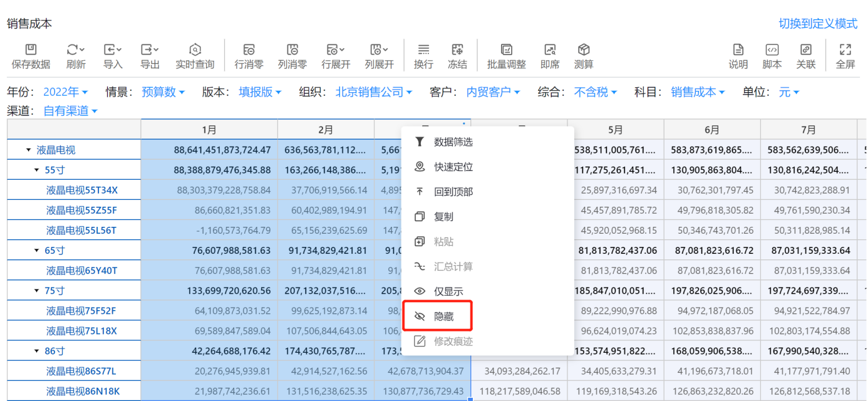Click 切换到定义模式 link

(x=818, y=24)
